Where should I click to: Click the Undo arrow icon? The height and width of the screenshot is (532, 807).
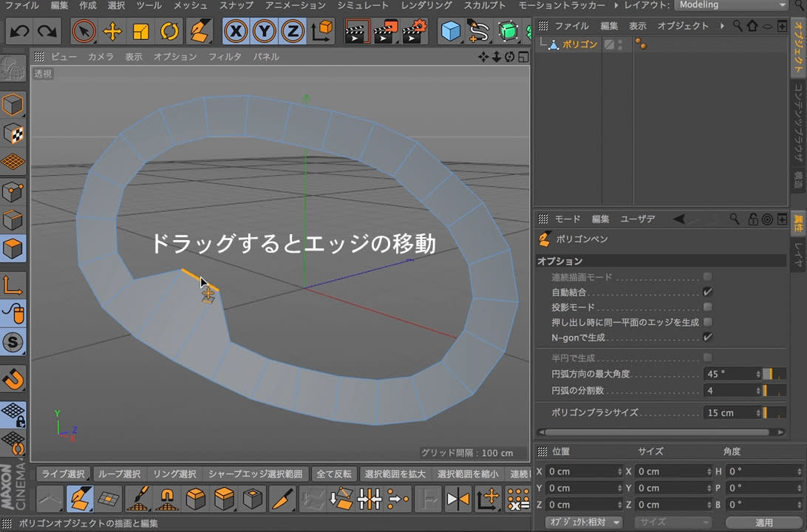tap(20, 32)
